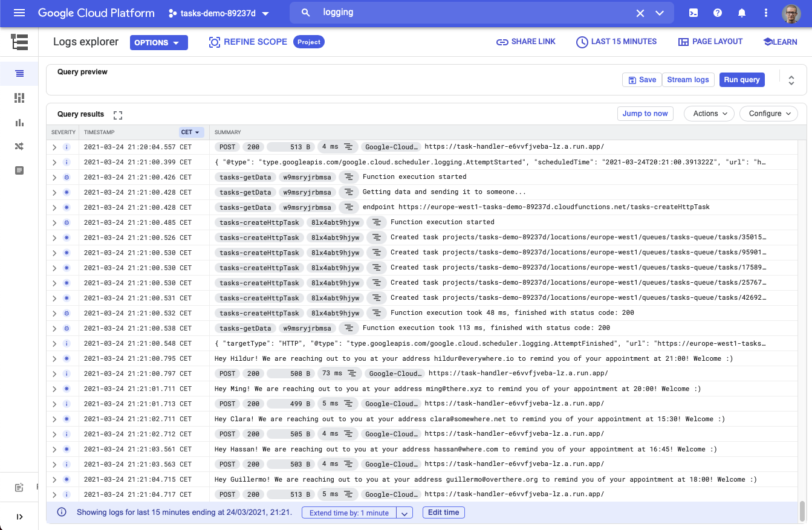Click Extend time by: 1 minute
The height and width of the screenshot is (530, 812).
pos(349,513)
